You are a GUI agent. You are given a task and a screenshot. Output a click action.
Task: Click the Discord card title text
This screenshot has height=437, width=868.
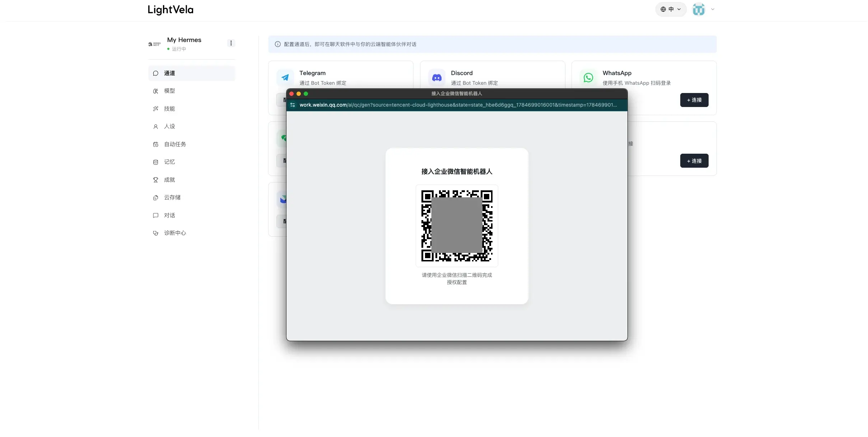pyautogui.click(x=462, y=73)
